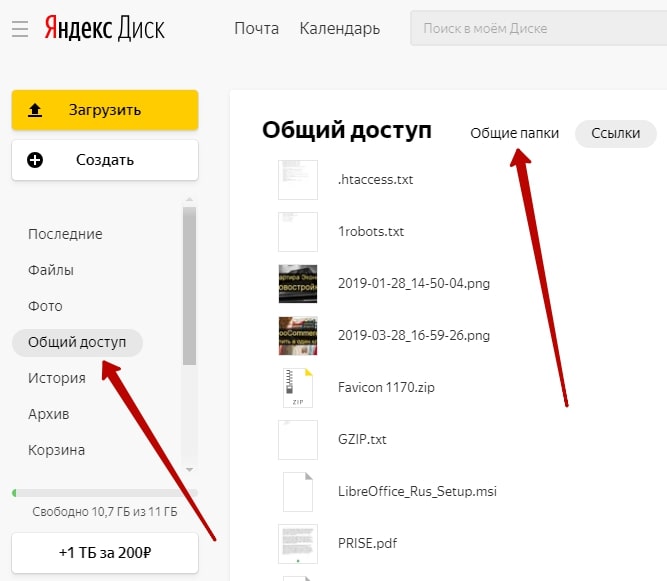Switch to the Общие папки tab
Screen dimensions: 667x581
pos(514,133)
